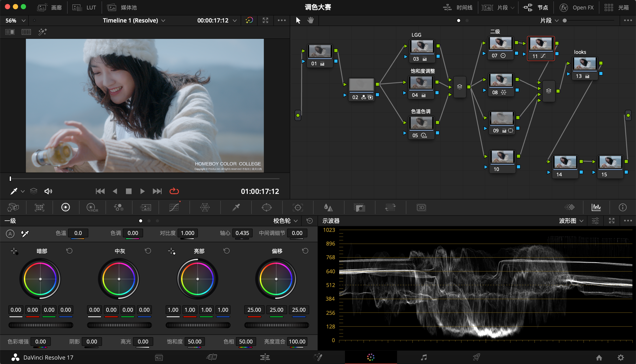Open the Tracker palette icon
Screen dimensions: 636x364
coord(297,207)
